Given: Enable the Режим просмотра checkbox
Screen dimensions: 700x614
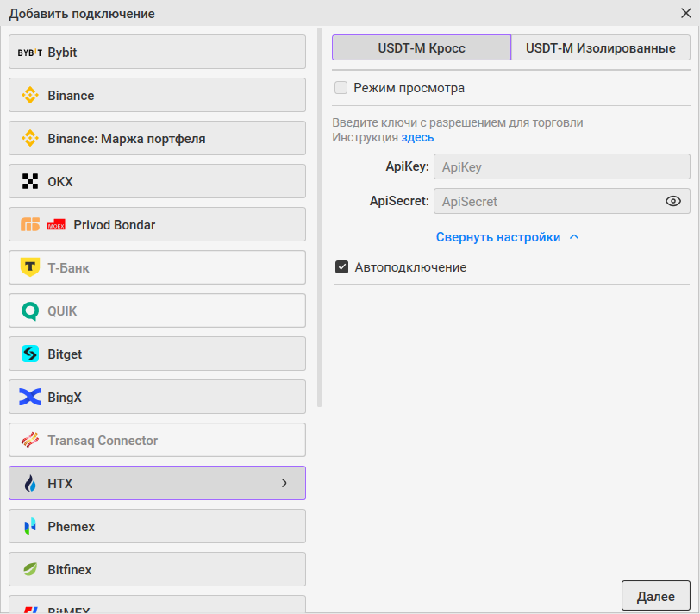Looking at the screenshot, I should click(341, 88).
